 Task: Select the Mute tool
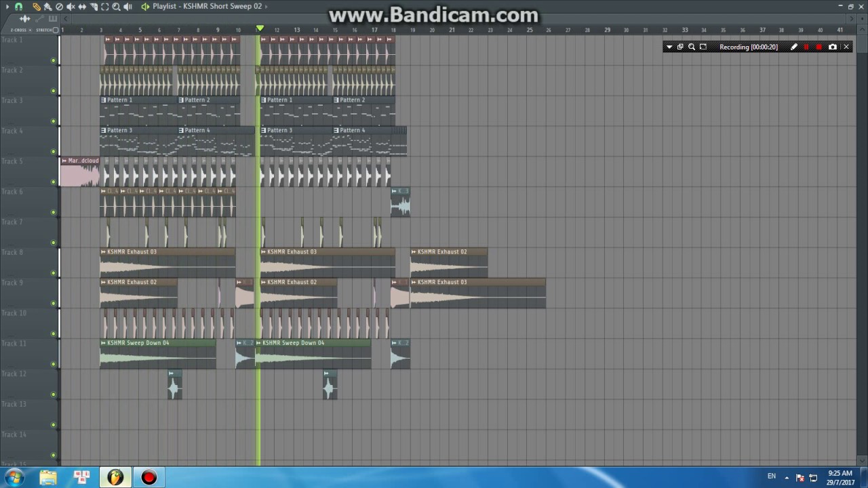[x=71, y=7]
